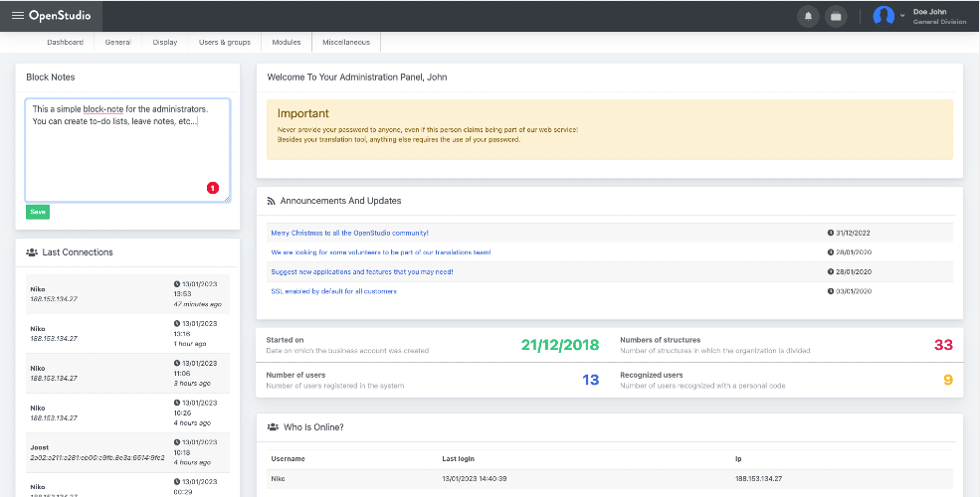Image resolution: width=980 pixels, height=497 pixels.
Task: Click the Doe John user name
Action: coord(929,12)
